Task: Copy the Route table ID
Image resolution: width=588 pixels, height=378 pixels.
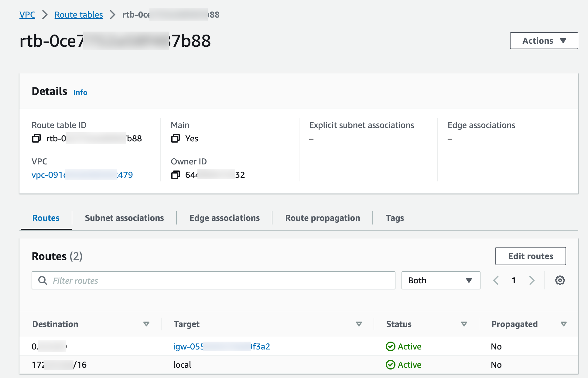Action: coord(36,138)
